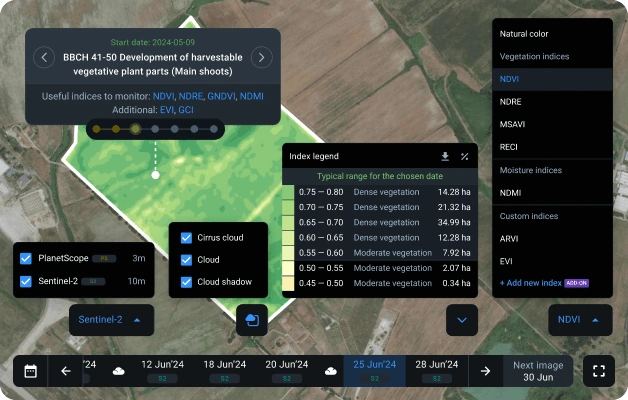Go to earlier dates with left arrow
The height and width of the screenshot is (400, 628).
point(66,371)
